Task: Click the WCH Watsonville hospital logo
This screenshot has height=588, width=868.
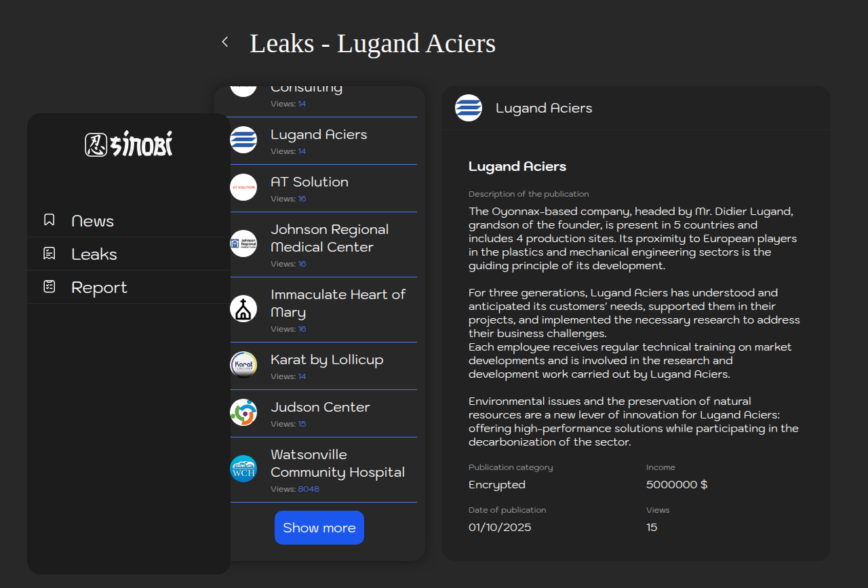Action: [243, 469]
